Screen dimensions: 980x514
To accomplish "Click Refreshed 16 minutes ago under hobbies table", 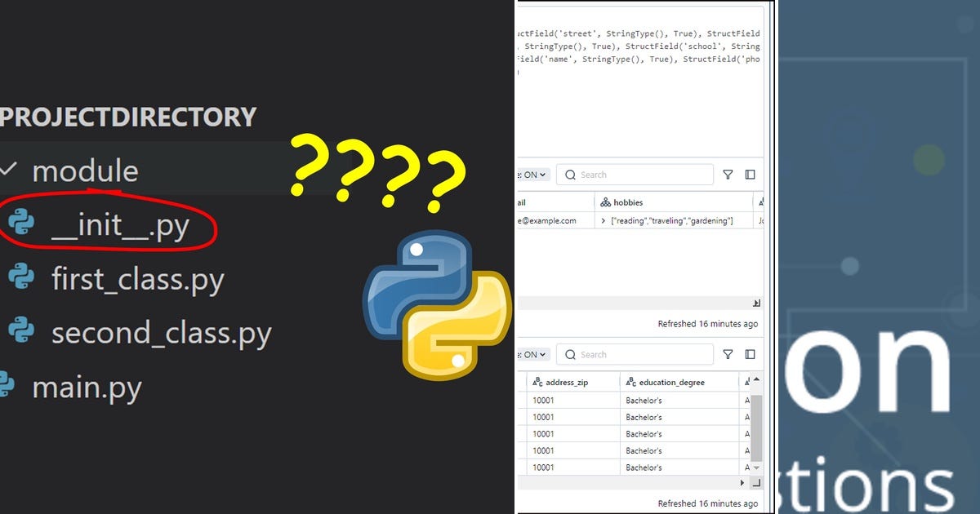I will 707,324.
